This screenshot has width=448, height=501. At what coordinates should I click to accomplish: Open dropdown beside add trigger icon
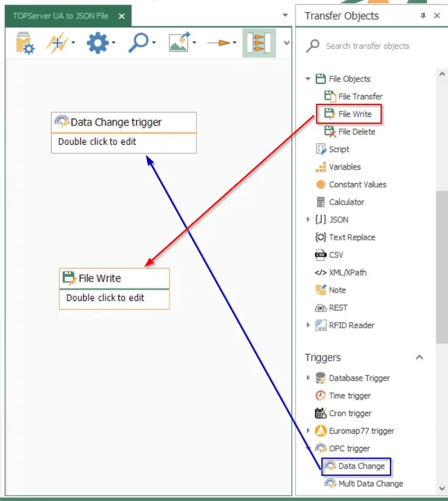(x=73, y=42)
